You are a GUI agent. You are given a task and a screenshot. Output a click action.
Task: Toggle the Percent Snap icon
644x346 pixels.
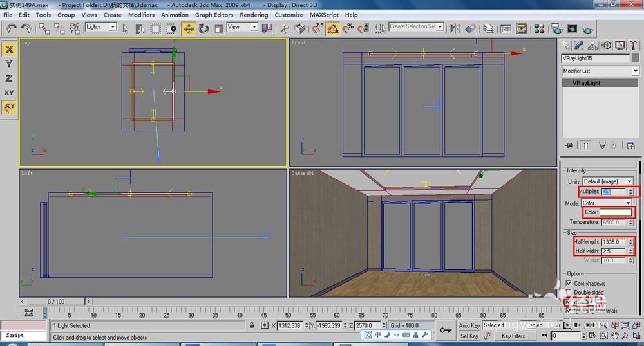click(x=348, y=29)
